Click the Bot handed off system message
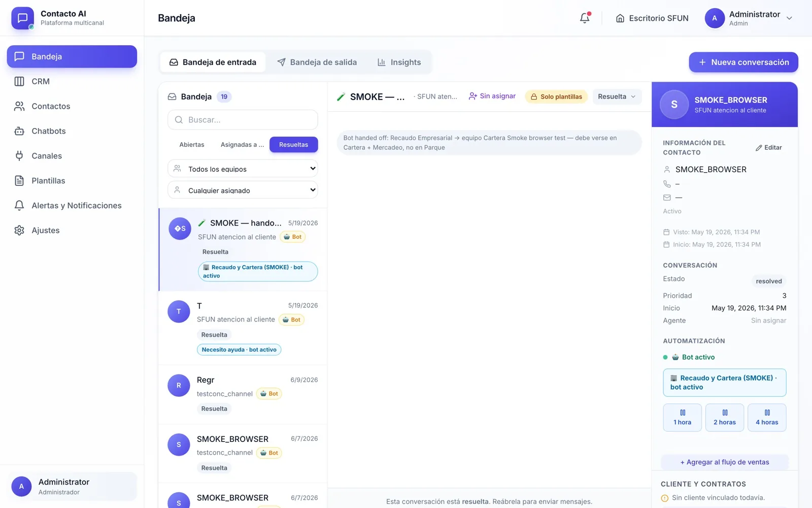 [x=489, y=143]
